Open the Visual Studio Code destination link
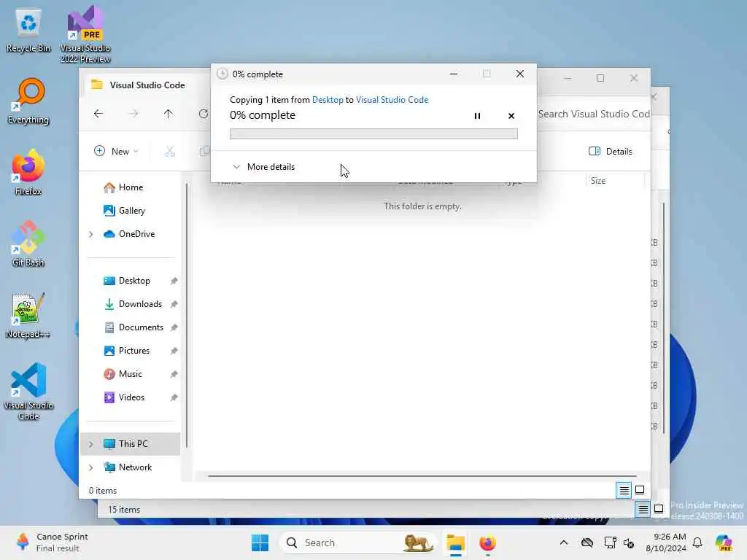The image size is (747, 560). [392, 99]
